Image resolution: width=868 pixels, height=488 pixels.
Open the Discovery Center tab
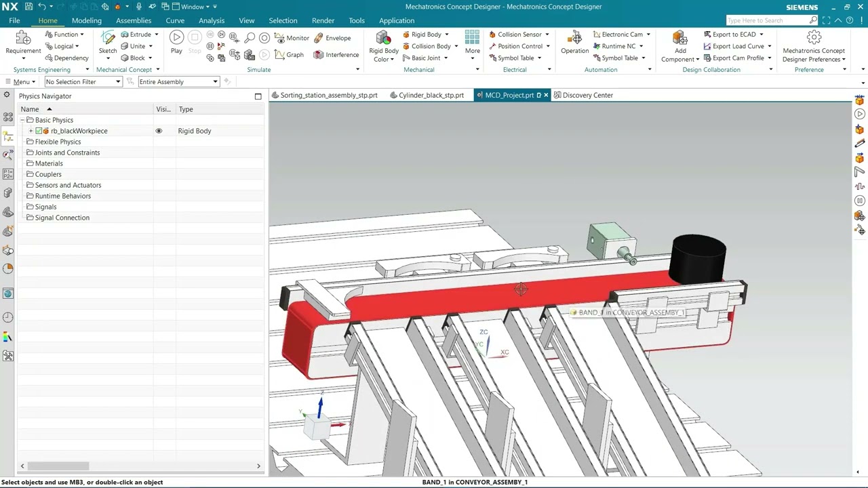[x=584, y=96]
